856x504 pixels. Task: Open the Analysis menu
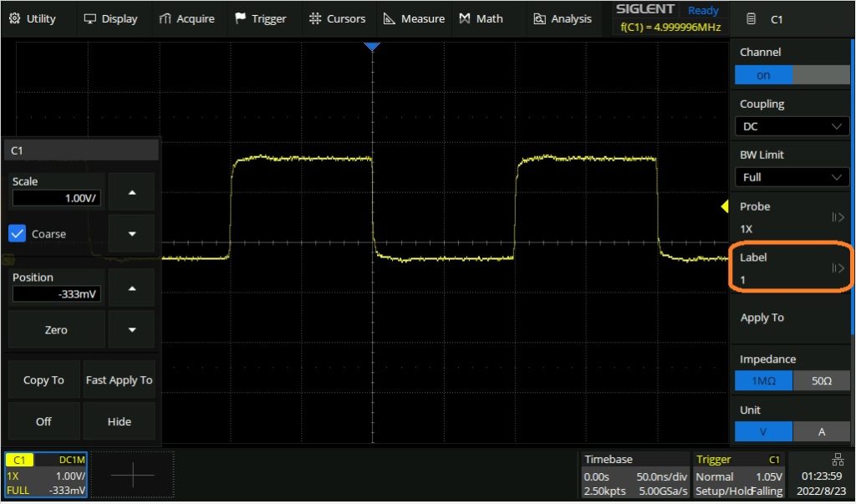click(563, 18)
